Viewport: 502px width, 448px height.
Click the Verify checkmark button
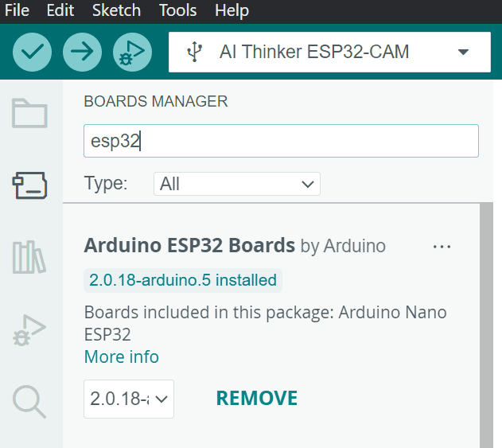[x=33, y=53]
